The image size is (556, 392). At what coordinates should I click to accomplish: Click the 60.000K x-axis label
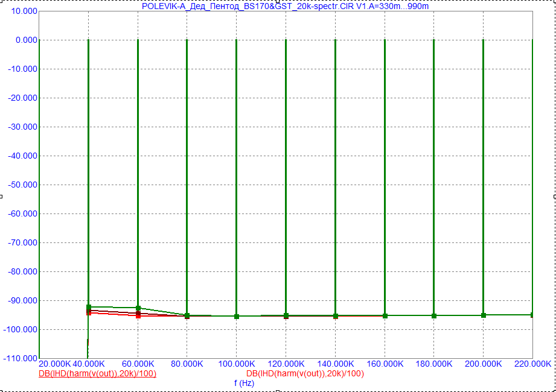click(x=138, y=364)
